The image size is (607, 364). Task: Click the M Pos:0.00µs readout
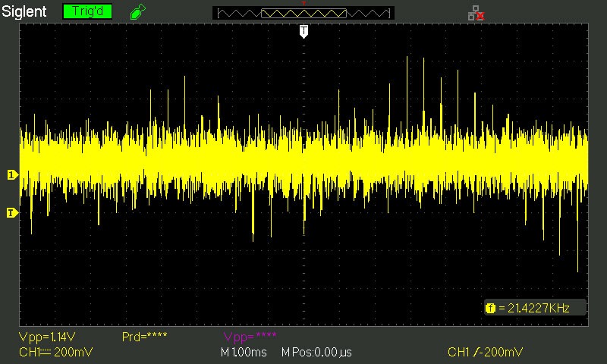[x=316, y=352]
